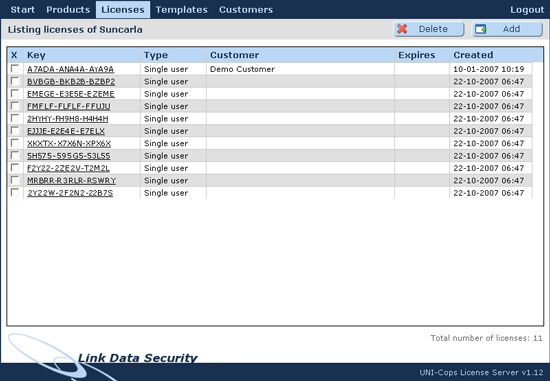Check the box beside 2Y22W-2F2N2-22B7S
Screen dimensions: 550x381
(15, 192)
